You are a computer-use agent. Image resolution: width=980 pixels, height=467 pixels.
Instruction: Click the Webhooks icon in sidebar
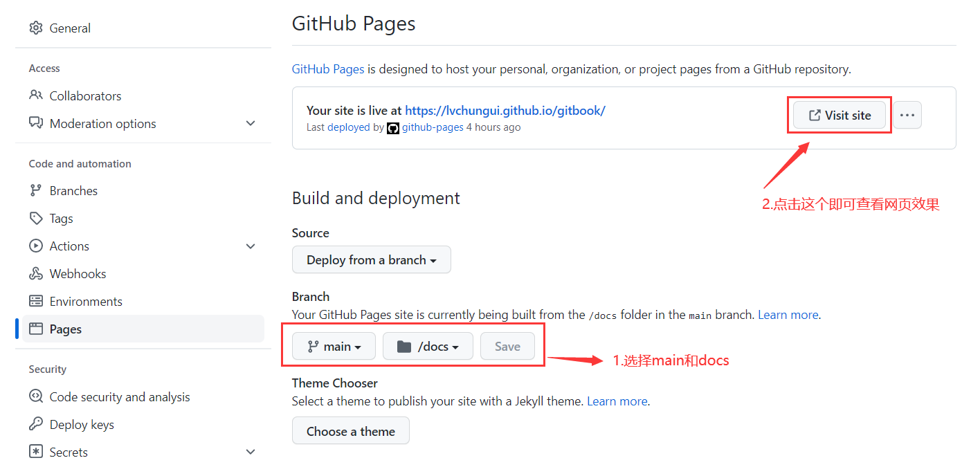pyautogui.click(x=36, y=273)
